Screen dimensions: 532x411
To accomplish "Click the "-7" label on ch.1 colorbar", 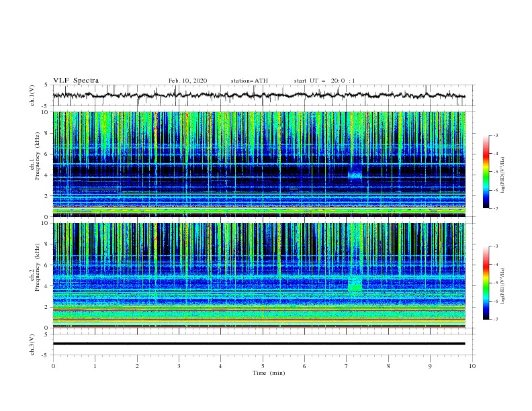I will click(x=495, y=208).
